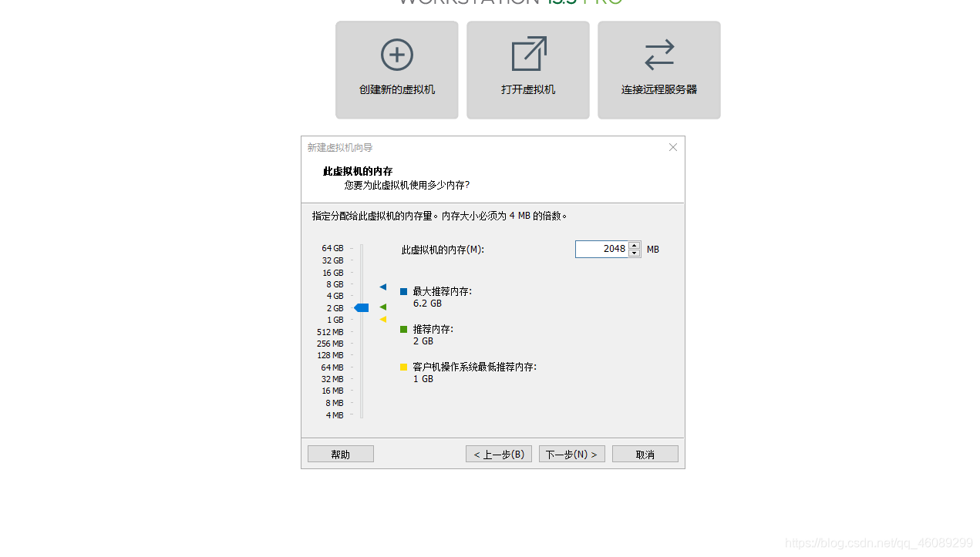Viewport: 980px width, 557px height.
Task: Open Help via the 帮助 button
Action: 340,454
